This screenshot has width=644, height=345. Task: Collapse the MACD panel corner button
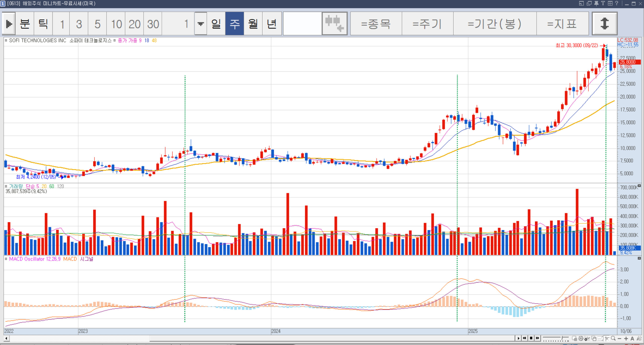[x=639, y=258]
